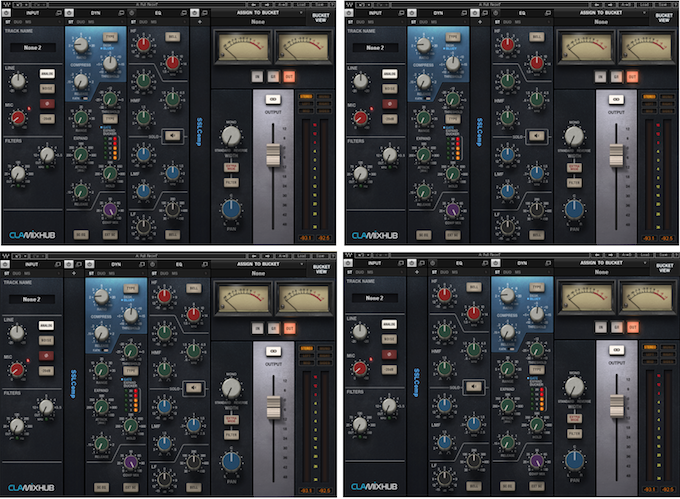Open SSLComp insert menu in bottom-right window
The image size is (680, 499).
416,383
